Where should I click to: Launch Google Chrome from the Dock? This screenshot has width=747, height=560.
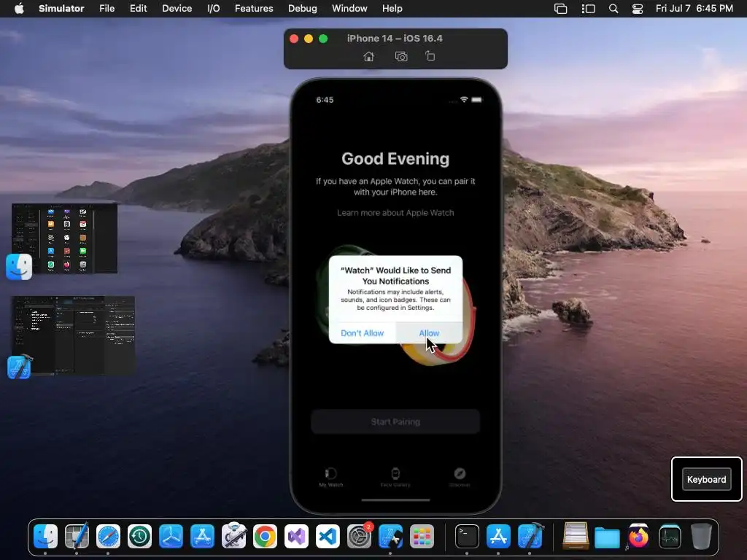pyautogui.click(x=266, y=537)
